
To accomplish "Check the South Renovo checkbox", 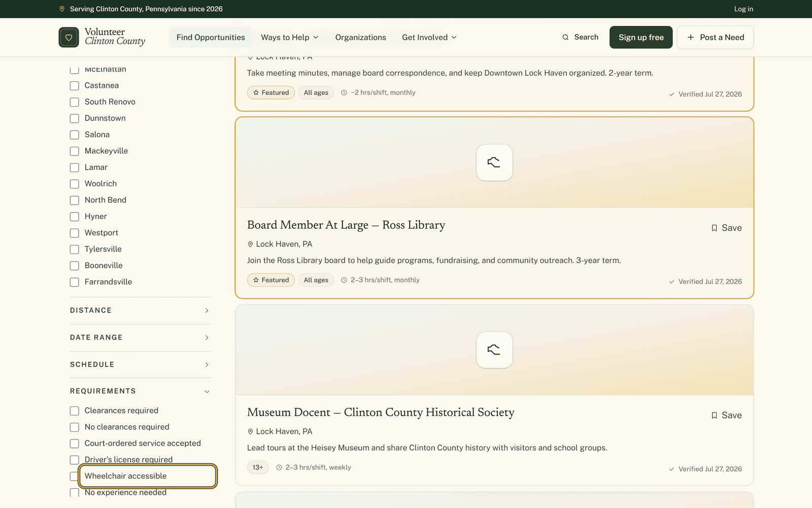I will coord(75,102).
